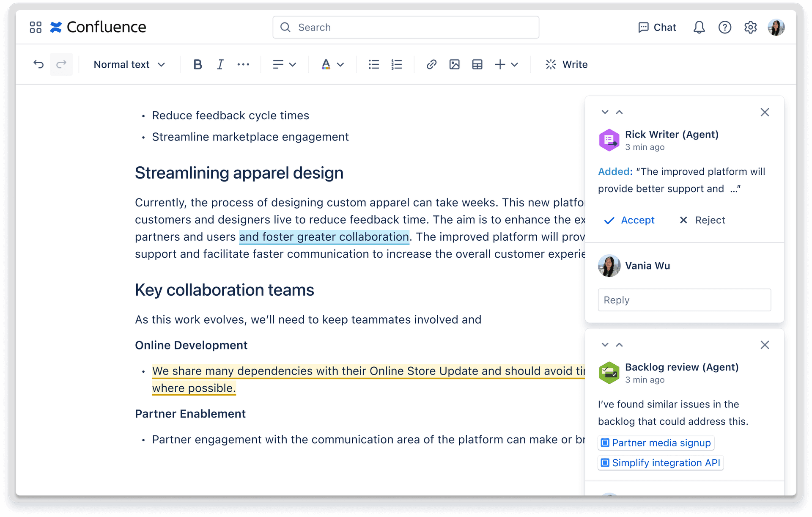Image resolution: width=812 pixels, height=517 pixels.
Task: Open the Chat panel
Action: [657, 27]
